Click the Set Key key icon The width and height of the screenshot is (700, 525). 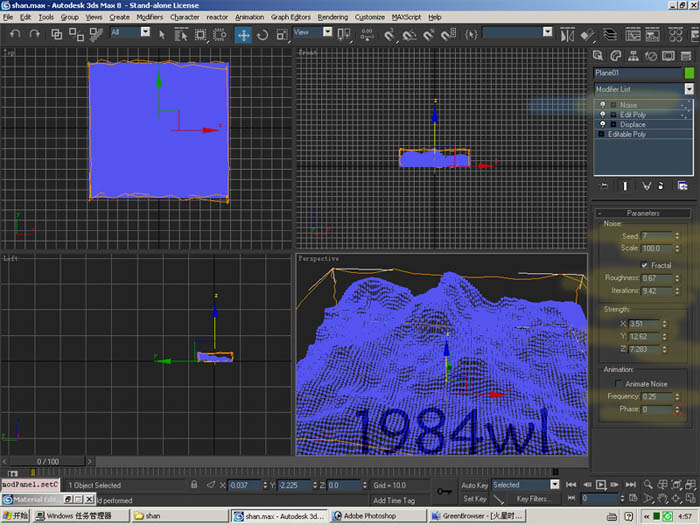point(444,492)
